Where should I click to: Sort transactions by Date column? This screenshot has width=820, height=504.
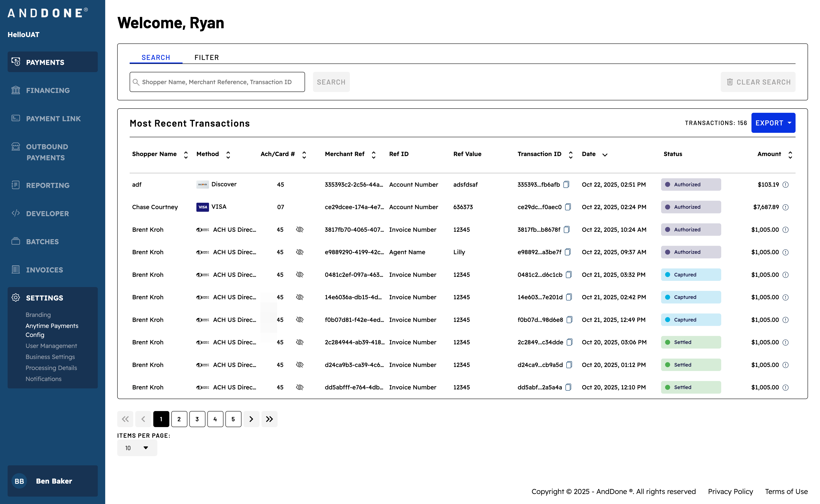click(x=605, y=155)
